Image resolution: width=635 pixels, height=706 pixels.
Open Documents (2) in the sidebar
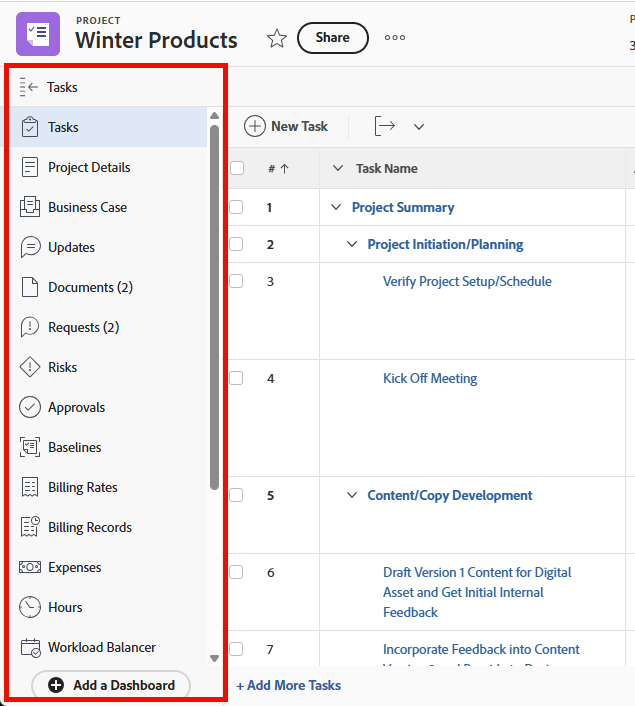point(108,287)
